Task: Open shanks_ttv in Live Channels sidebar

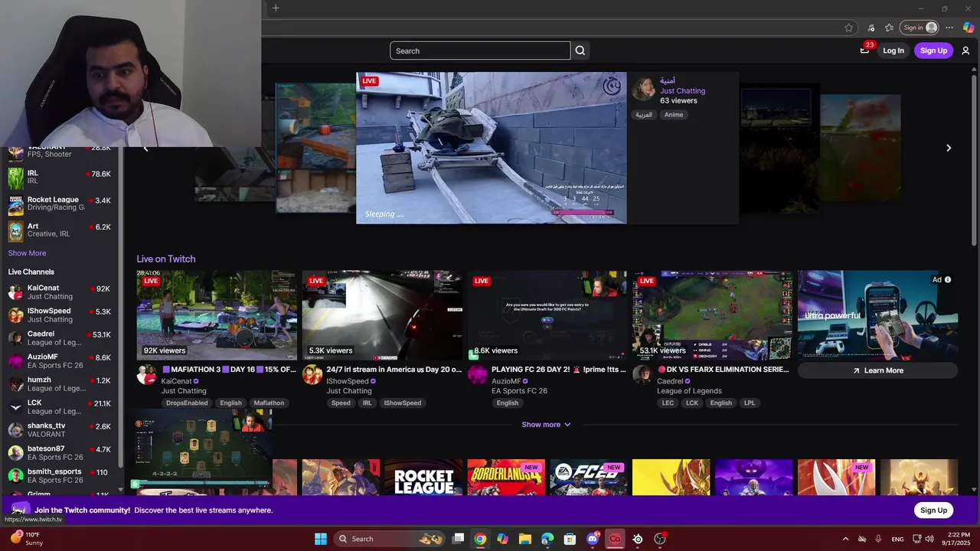Action: pos(60,430)
